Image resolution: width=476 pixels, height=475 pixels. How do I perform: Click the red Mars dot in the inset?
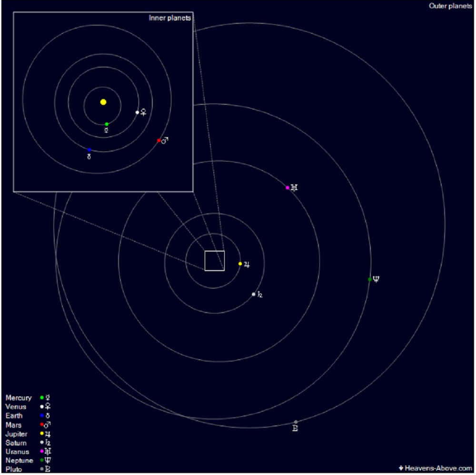coord(159,141)
